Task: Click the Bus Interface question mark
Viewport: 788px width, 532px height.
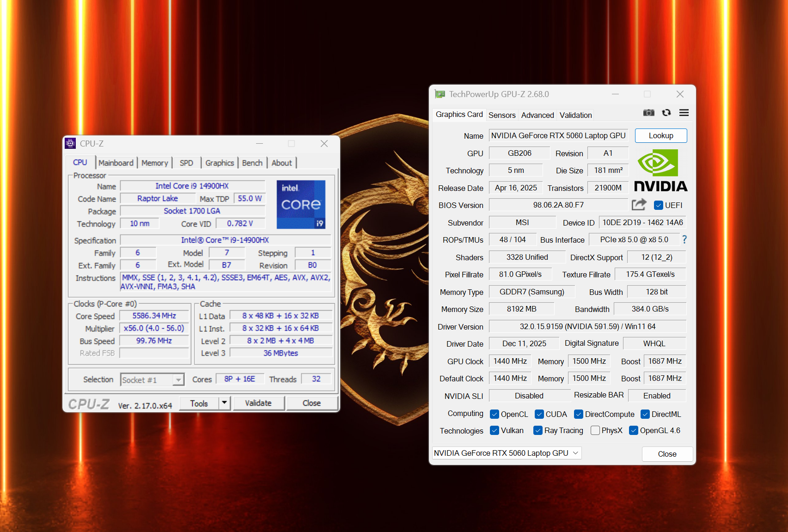Action: [x=684, y=239]
